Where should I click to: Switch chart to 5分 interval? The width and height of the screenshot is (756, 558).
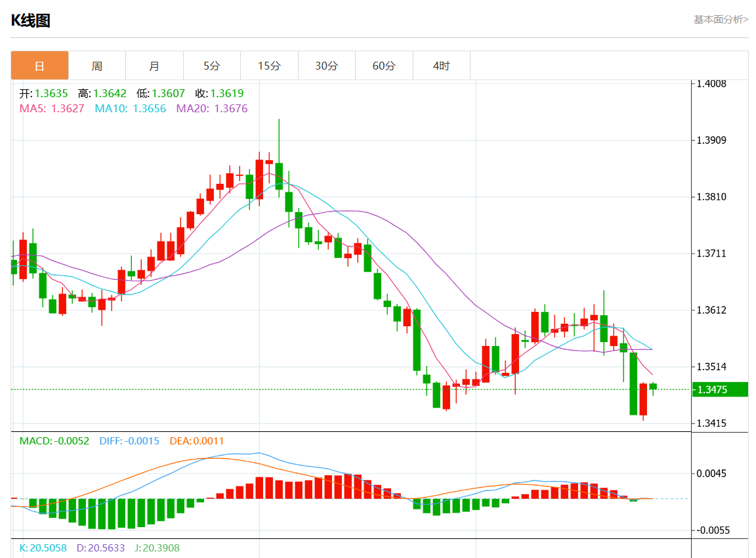212,66
